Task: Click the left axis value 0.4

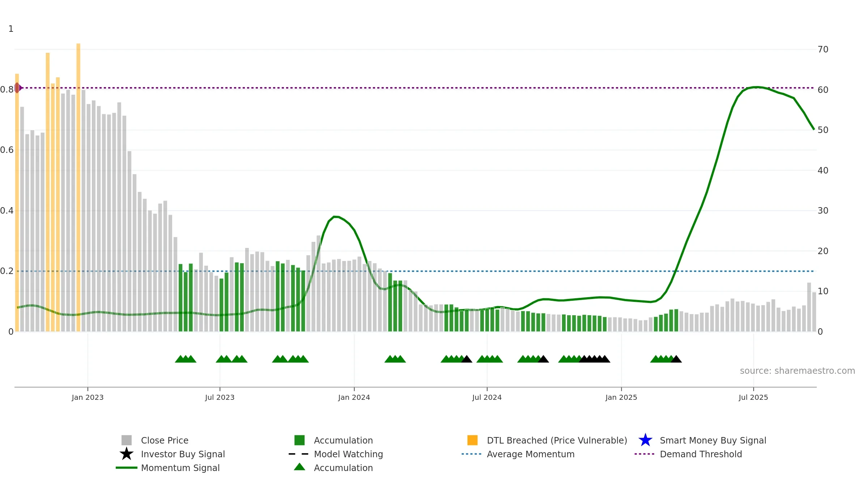Action: (7, 211)
